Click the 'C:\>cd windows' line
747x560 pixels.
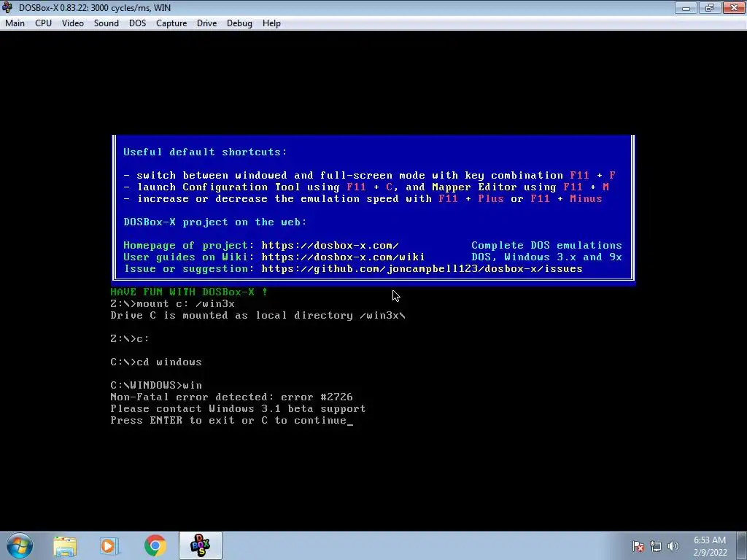156,362
